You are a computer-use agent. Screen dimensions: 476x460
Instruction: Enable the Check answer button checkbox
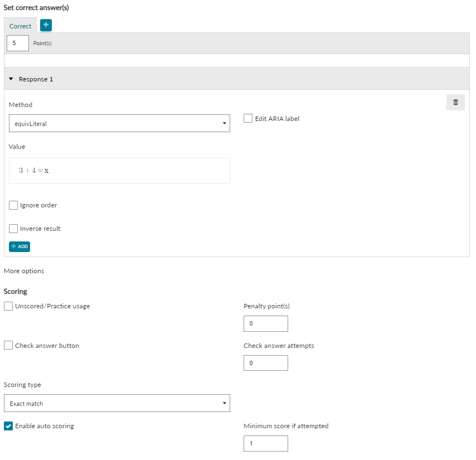click(x=8, y=346)
